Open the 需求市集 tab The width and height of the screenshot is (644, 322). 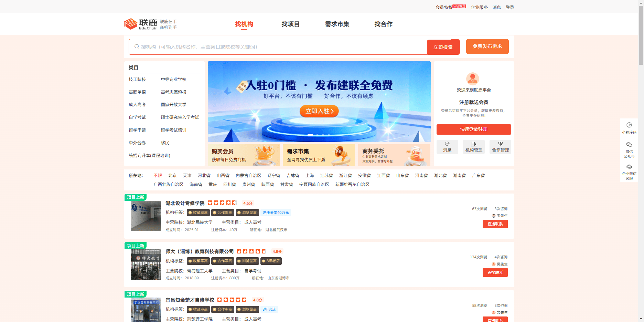point(337,24)
